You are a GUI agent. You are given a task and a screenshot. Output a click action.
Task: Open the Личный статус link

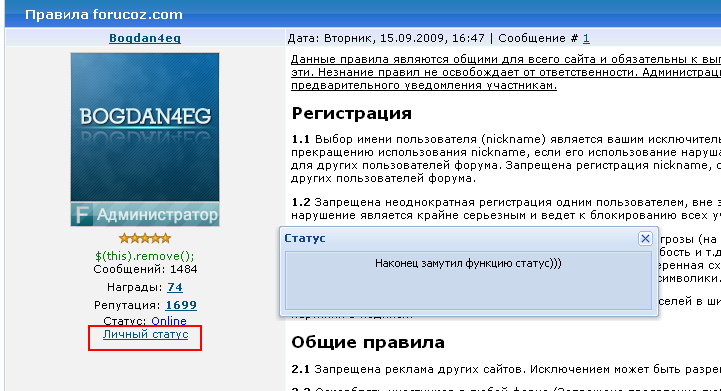[x=145, y=334]
